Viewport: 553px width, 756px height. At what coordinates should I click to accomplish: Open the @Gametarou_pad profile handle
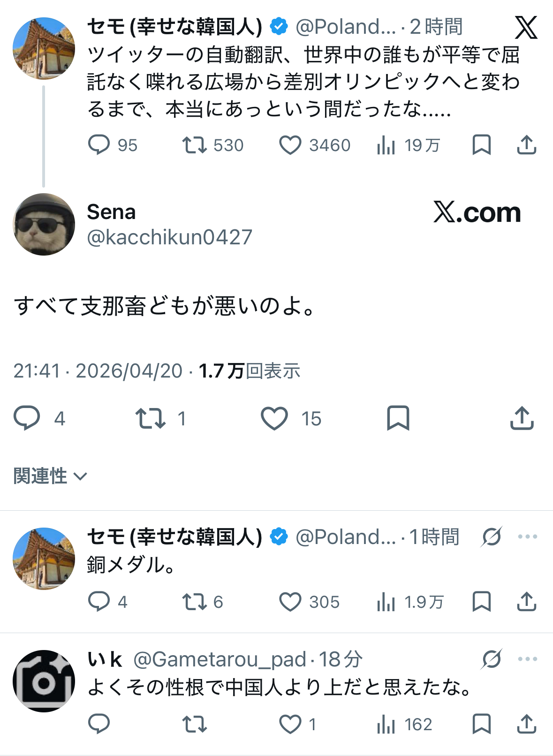(220, 659)
